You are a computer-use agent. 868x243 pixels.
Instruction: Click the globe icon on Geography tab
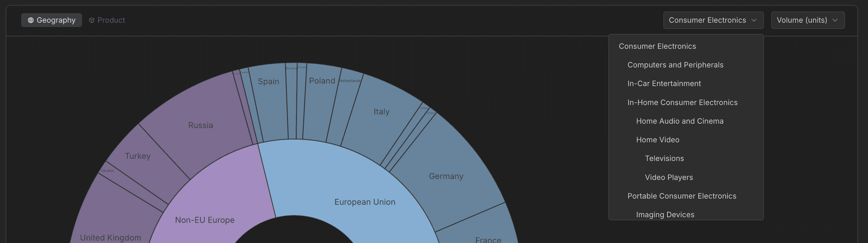[31, 20]
